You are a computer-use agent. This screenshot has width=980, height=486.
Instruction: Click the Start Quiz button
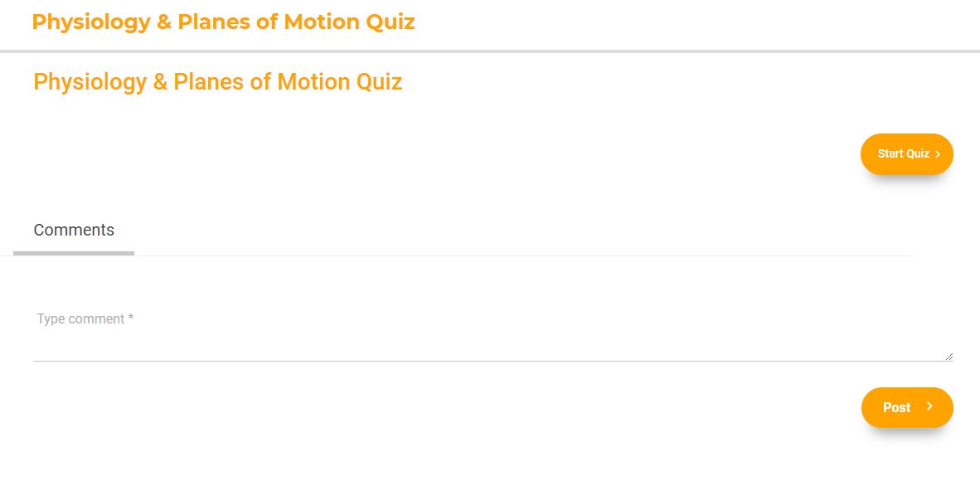[906, 154]
